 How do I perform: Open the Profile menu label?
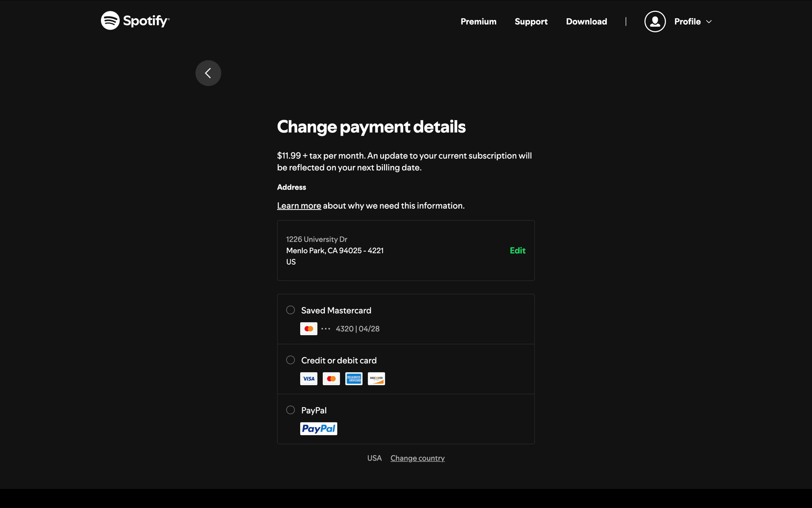687,21
